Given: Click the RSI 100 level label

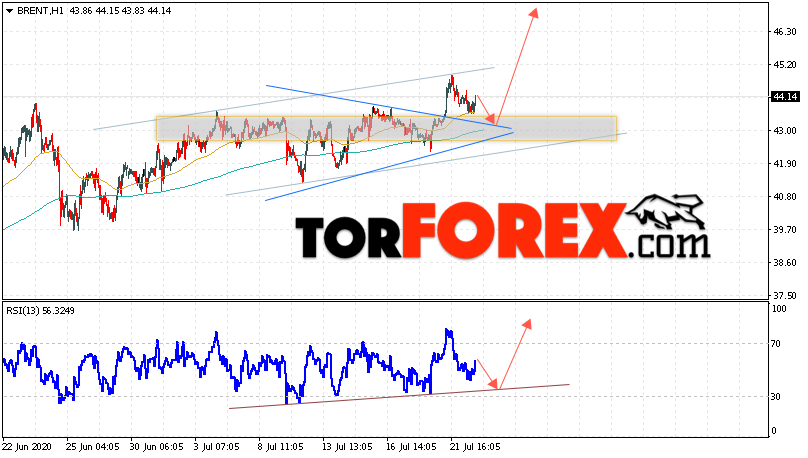Looking at the screenshot, I should 779,309.
